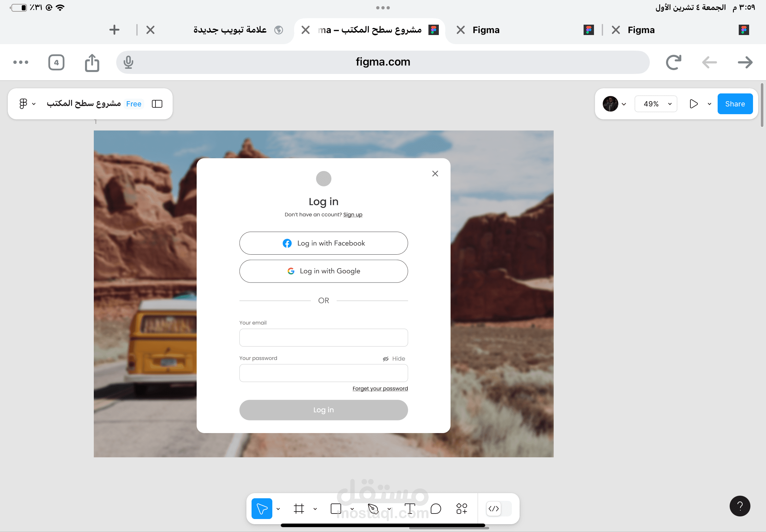
Task: Open the Figma main menu logo
Action: [x=23, y=104]
